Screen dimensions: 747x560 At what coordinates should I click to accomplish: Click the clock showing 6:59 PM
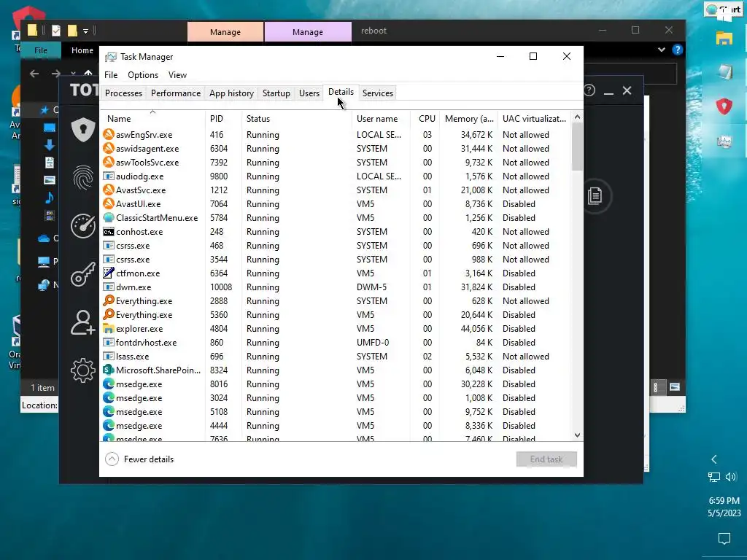[x=724, y=500]
